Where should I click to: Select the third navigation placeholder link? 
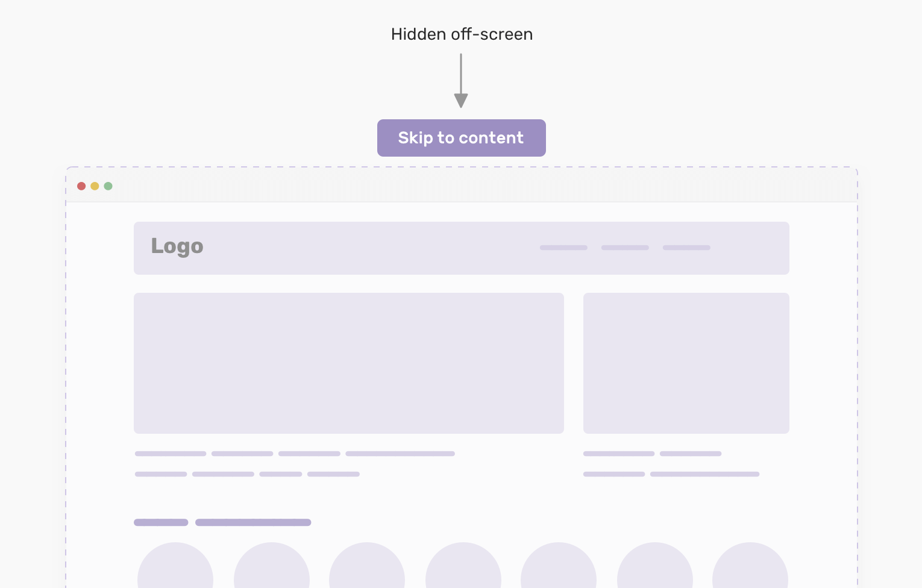coord(686,248)
